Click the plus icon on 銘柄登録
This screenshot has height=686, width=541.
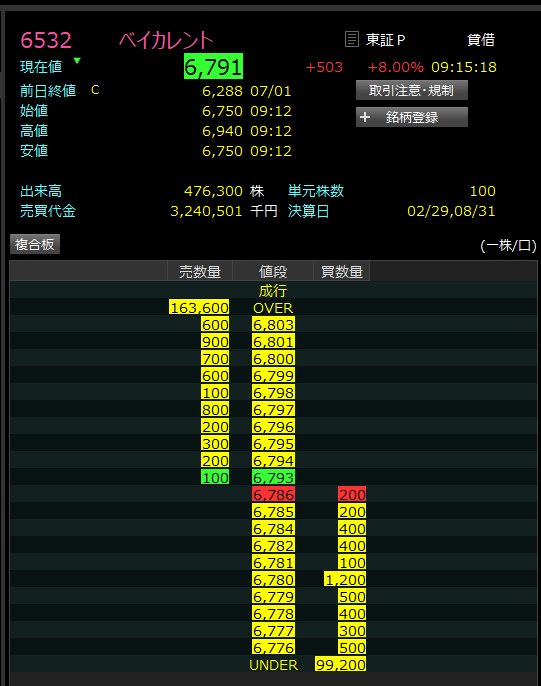click(x=365, y=117)
